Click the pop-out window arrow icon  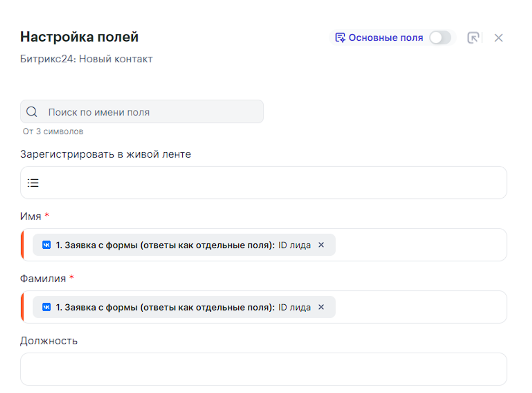473,38
